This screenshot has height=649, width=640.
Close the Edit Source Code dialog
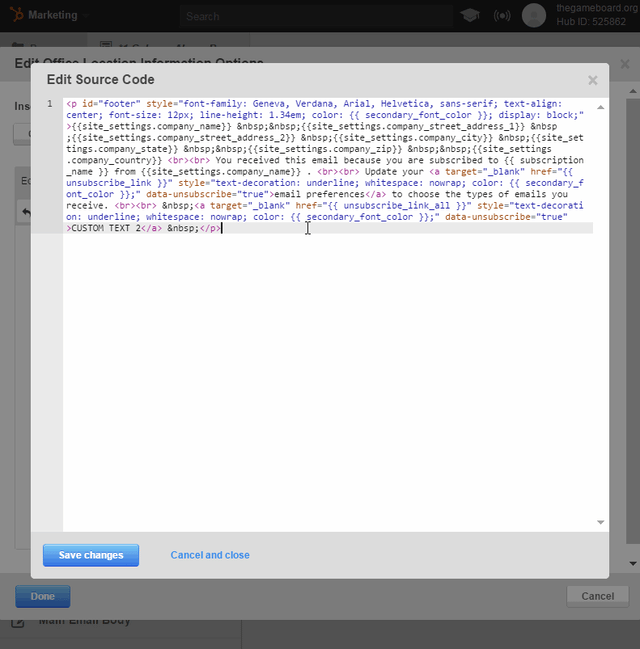pos(593,80)
